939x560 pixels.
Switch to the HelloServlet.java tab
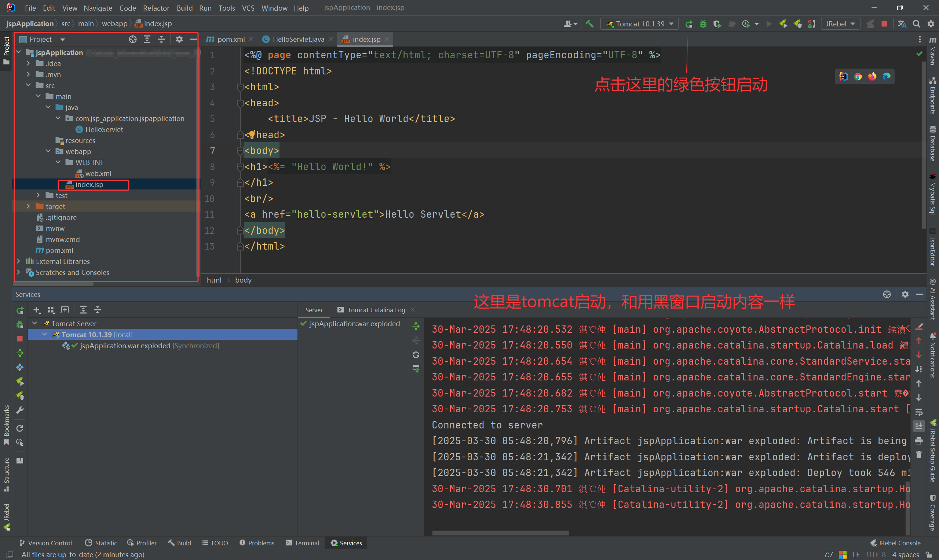tap(298, 39)
